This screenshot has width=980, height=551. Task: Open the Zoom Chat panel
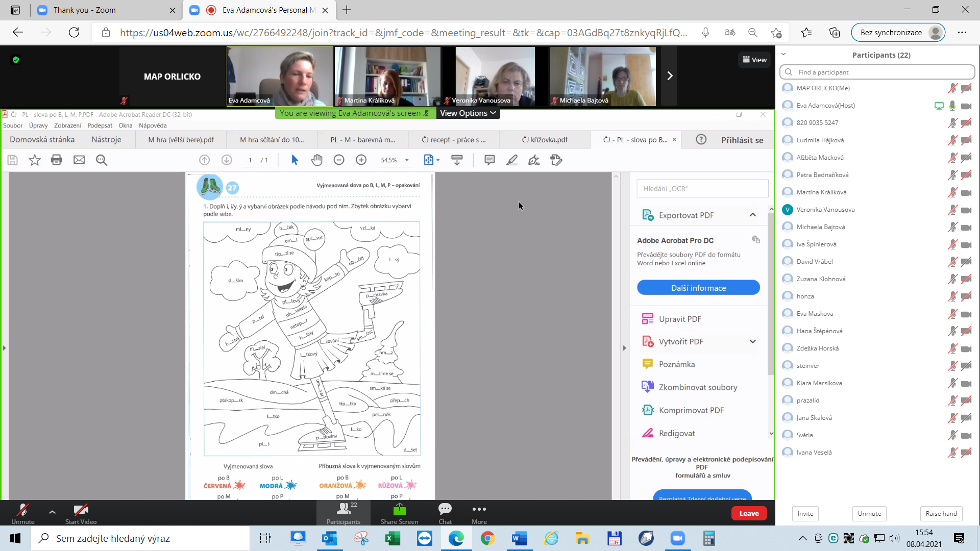[445, 513]
